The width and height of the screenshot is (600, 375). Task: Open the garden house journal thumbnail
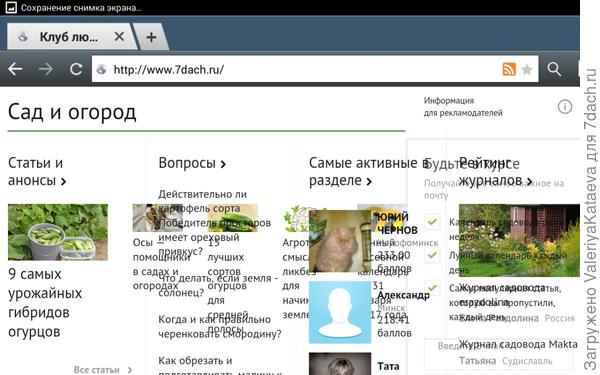coord(519,240)
